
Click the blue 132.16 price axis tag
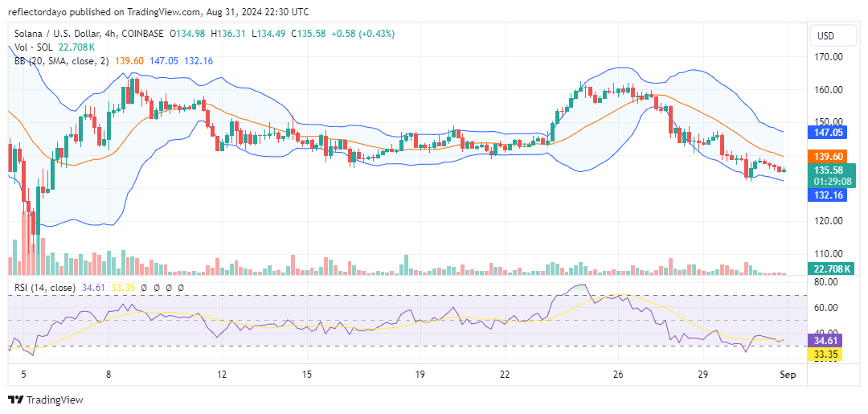pos(828,195)
